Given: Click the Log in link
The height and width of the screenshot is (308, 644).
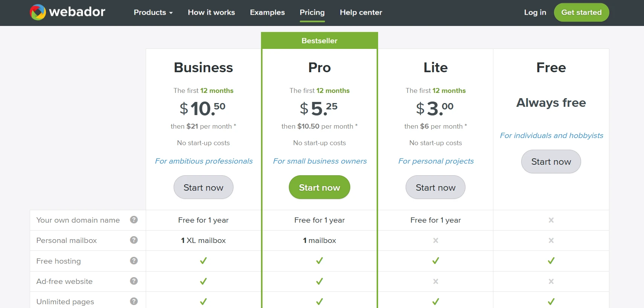Looking at the screenshot, I should tap(535, 12).
